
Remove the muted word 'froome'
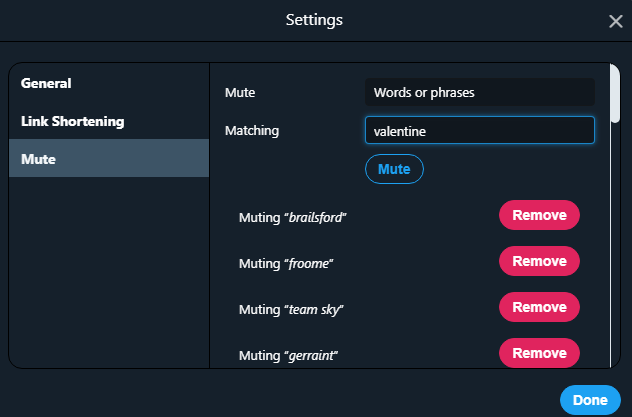click(x=539, y=261)
